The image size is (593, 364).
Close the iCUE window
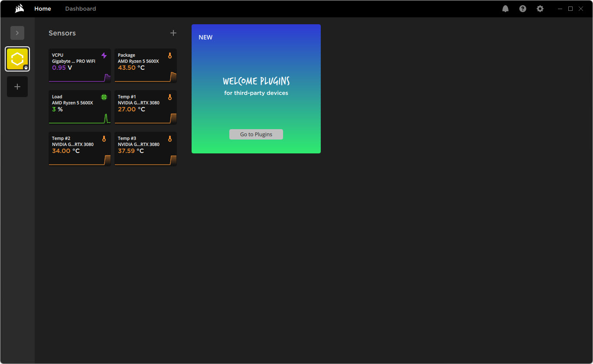coord(581,9)
